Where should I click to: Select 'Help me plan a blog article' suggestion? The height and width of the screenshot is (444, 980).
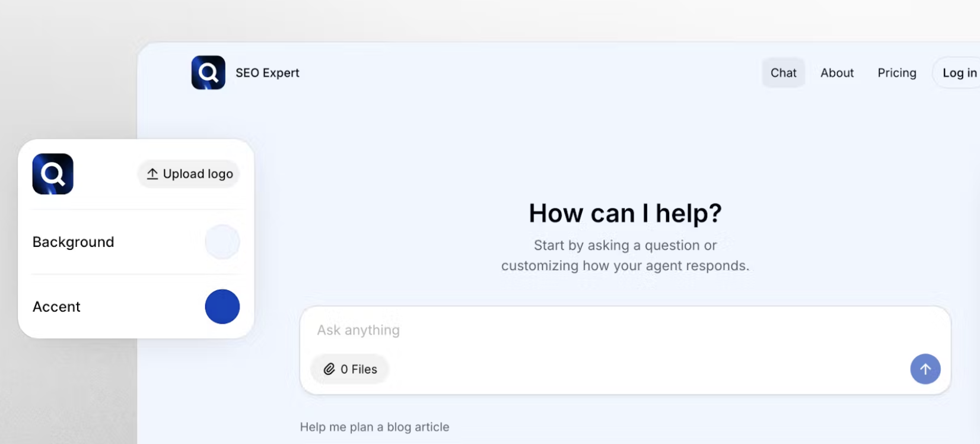pyautogui.click(x=374, y=427)
